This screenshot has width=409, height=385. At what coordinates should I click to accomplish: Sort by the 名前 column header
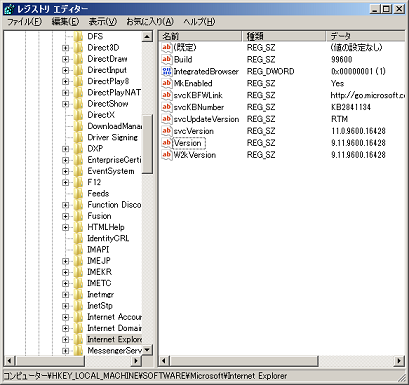[201, 36]
